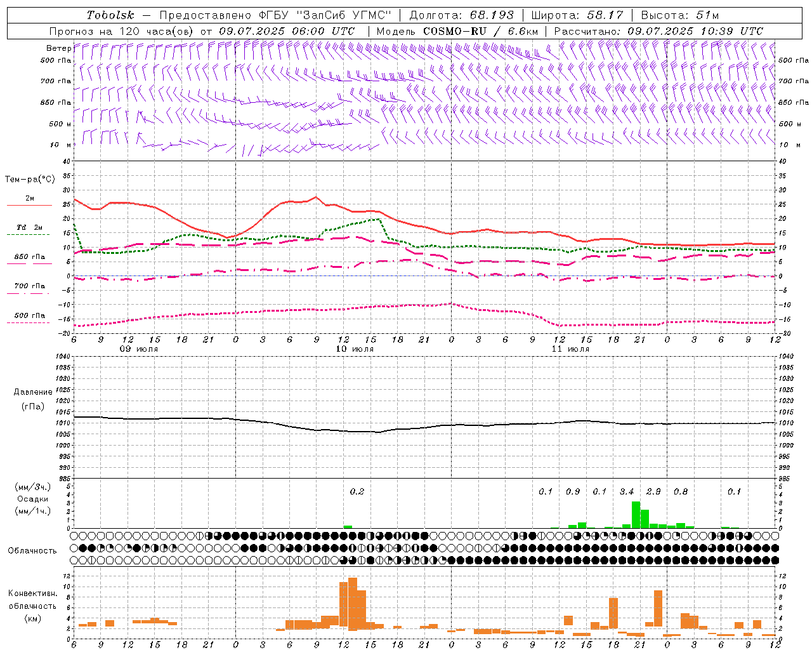Click the '11 июля' date label

click(570, 349)
